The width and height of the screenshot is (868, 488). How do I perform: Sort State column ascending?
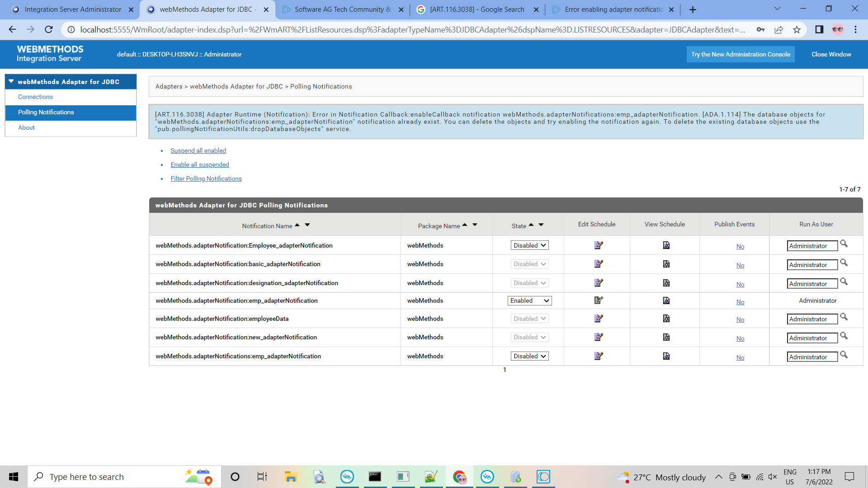coord(531,225)
